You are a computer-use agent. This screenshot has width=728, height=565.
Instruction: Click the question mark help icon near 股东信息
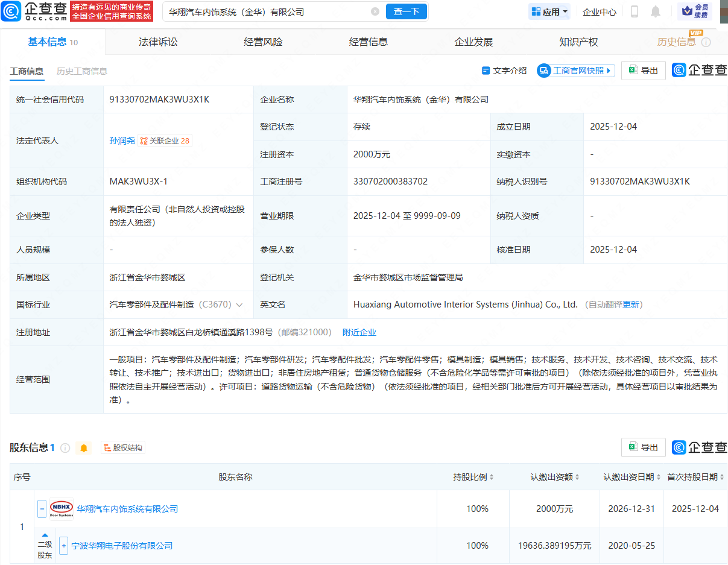[x=65, y=447]
